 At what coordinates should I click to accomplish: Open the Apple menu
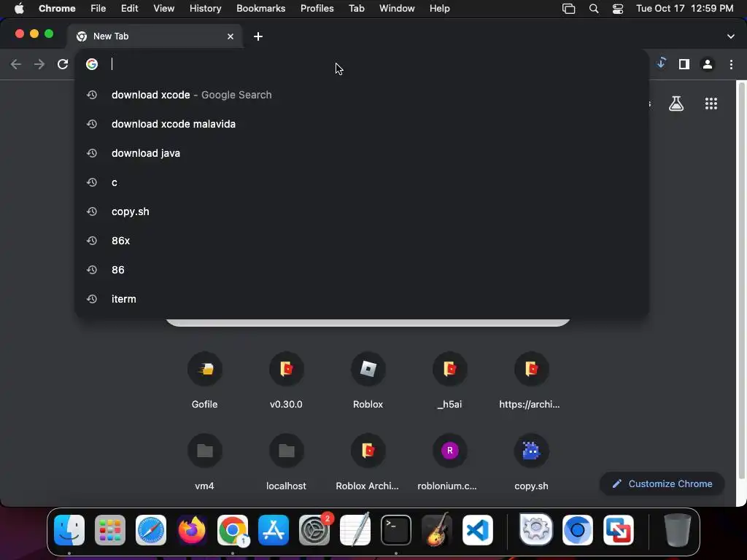tap(19, 9)
